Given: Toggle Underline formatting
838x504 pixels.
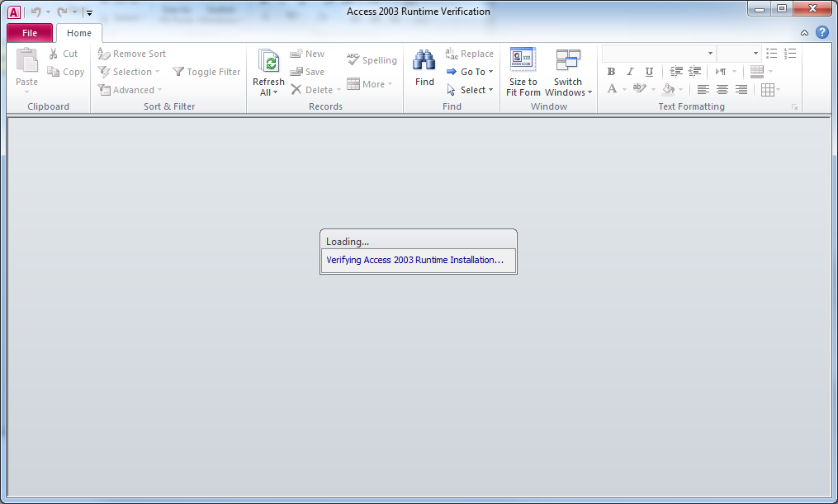Looking at the screenshot, I should [649, 72].
